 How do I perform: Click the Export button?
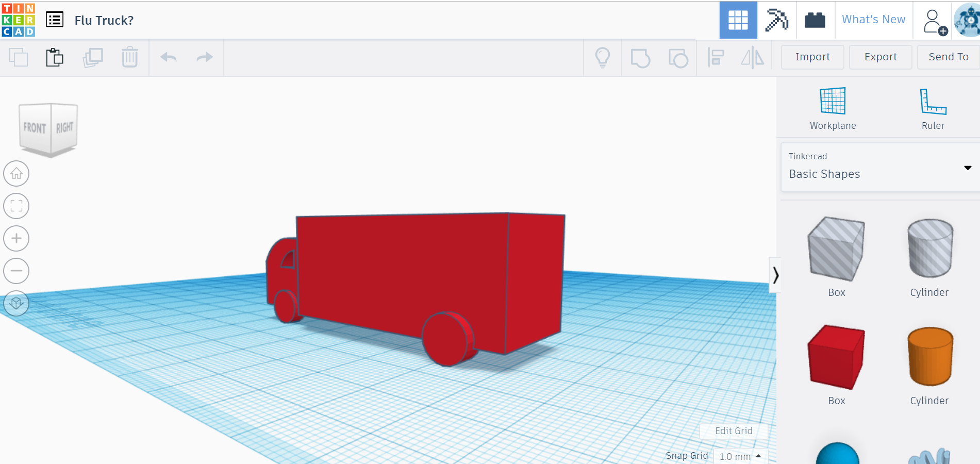pos(881,57)
